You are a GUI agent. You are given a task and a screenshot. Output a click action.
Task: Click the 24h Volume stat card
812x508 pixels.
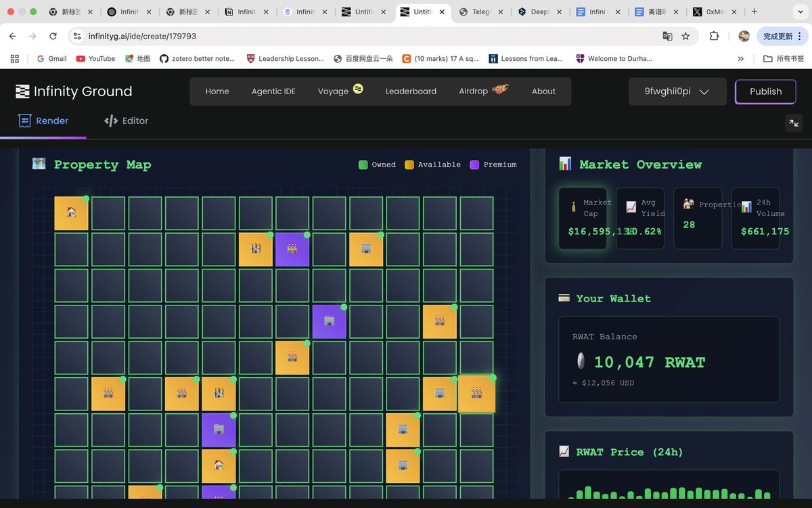tap(756, 218)
